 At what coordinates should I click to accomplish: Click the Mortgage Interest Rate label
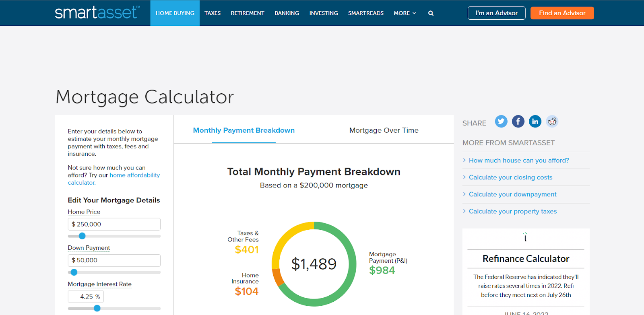pos(100,284)
